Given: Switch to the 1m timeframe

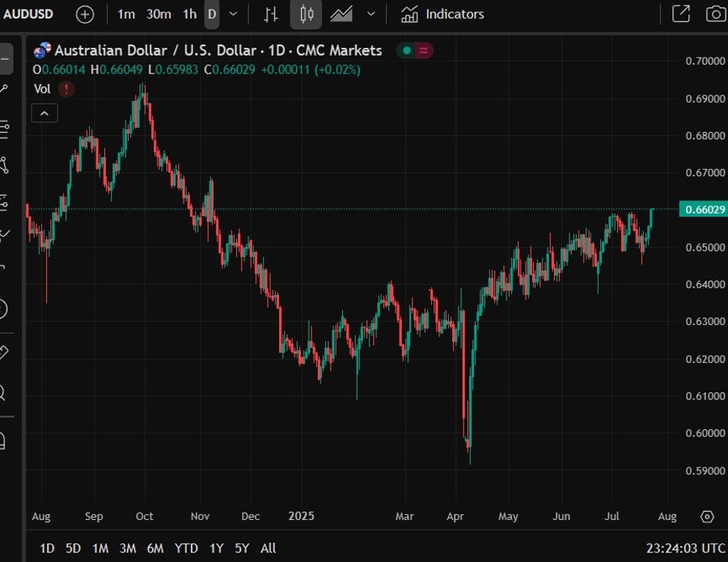Looking at the screenshot, I should pos(126,14).
